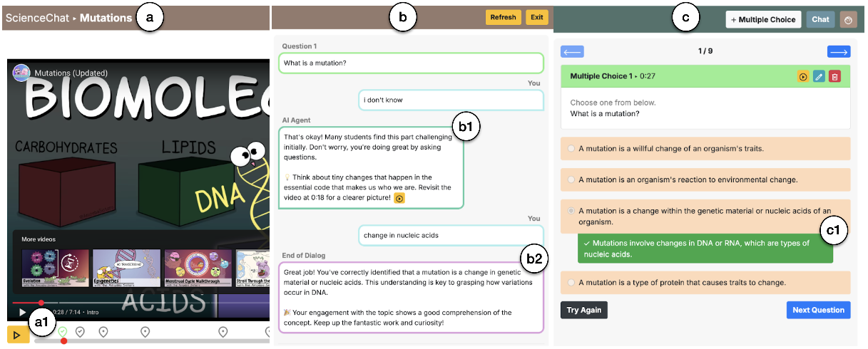Select 'reaction to environmental change' option
The image size is (868, 349).
[571, 179]
